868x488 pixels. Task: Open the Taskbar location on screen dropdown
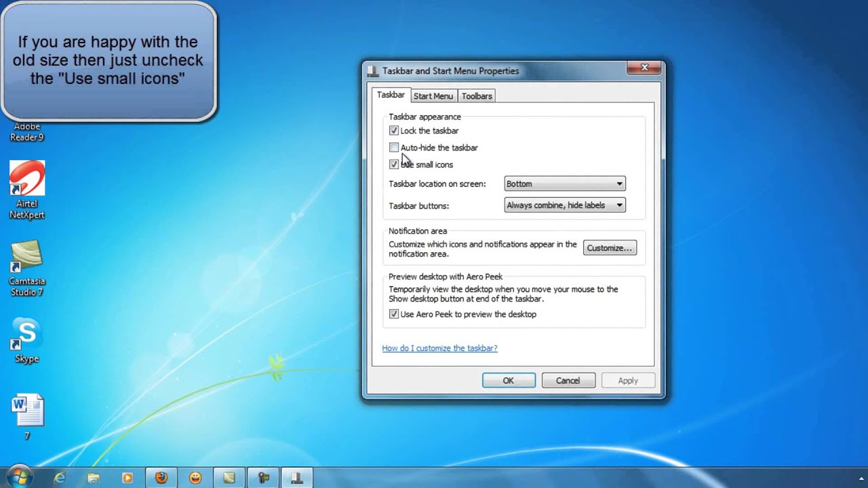pos(564,183)
